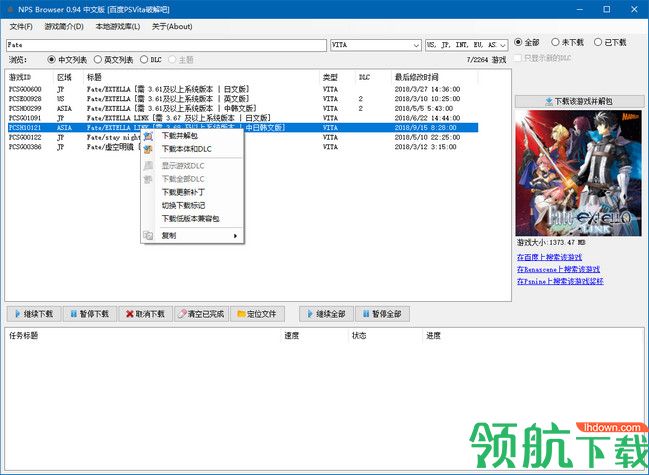Screen dimensions: 649x475
Task: Select the 已下载 filter radio button
Action: click(598, 42)
